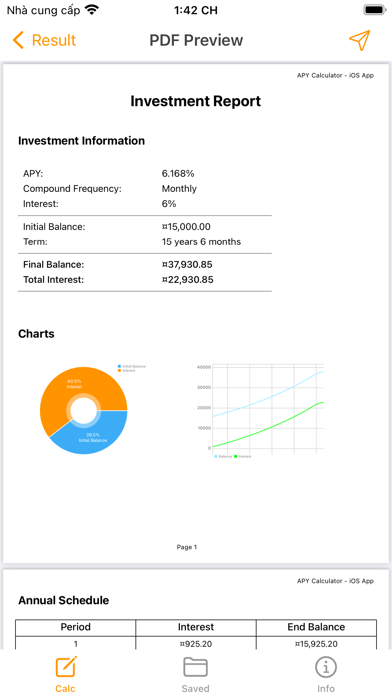Tap the Wi-Fi status icon
This screenshot has width=392, height=696.
click(92, 10)
